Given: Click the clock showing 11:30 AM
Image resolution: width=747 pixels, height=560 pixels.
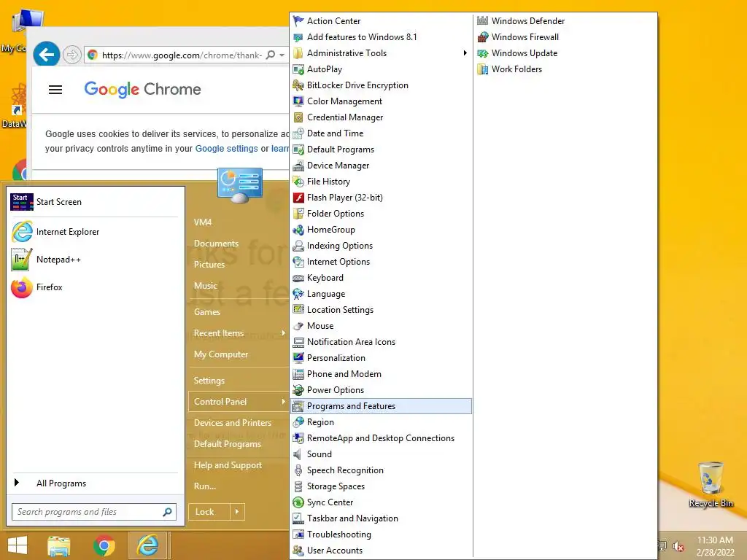Looking at the screenshot, I should pos(715,540).
